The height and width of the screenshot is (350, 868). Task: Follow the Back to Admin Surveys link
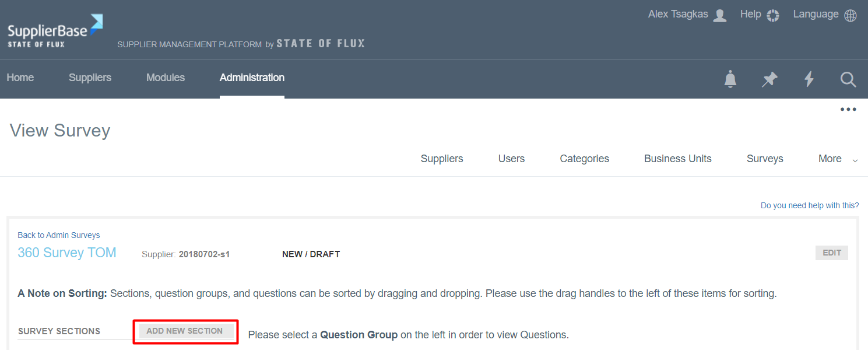(59, 235)
